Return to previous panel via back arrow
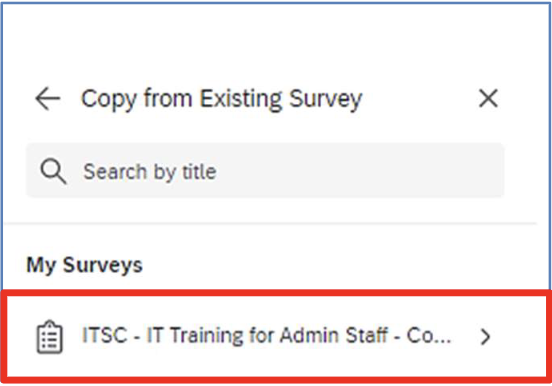This screenshot has height=386, width=552. pos(48,98)
